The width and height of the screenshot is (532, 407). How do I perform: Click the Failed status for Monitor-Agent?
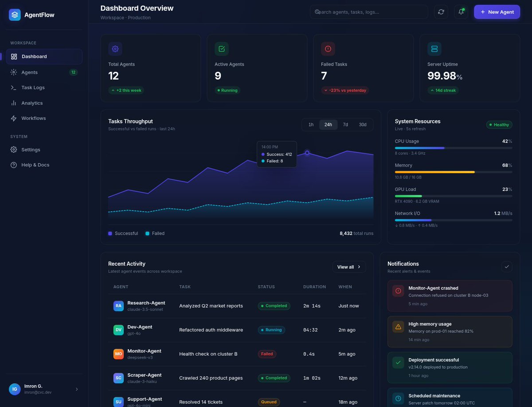pos(267,354)
